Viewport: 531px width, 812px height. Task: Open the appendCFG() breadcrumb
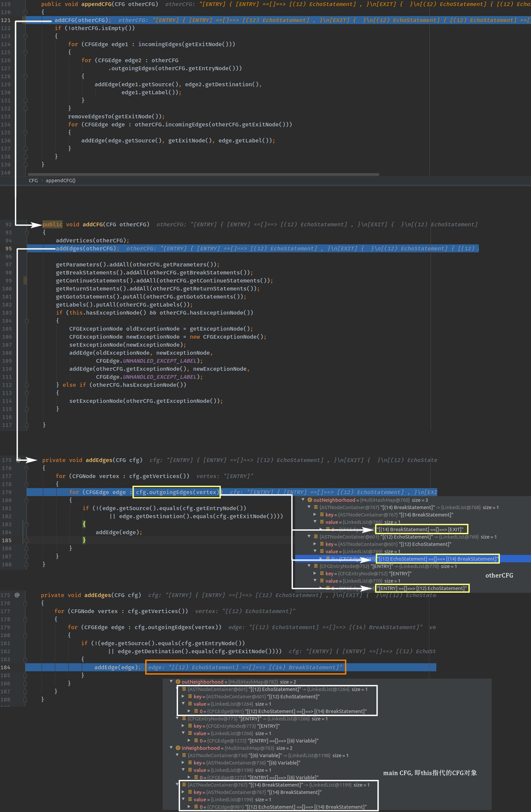click(60, 181)
